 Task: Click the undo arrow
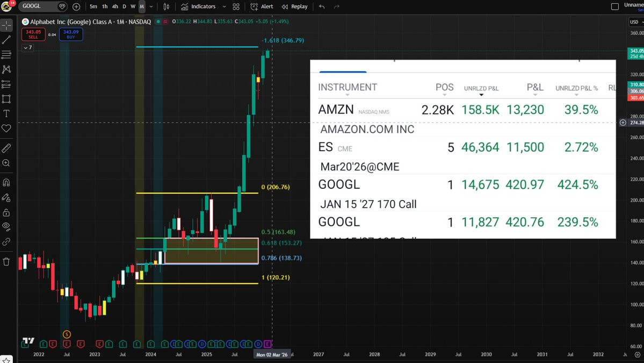[322, 6]
